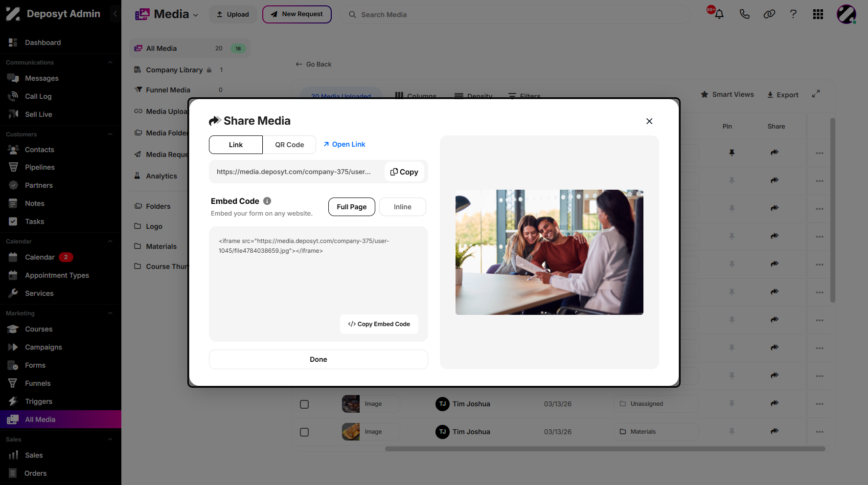Click Copy Embed Code
The width and height of the screenshot is (868, 485).
point(379,324)
